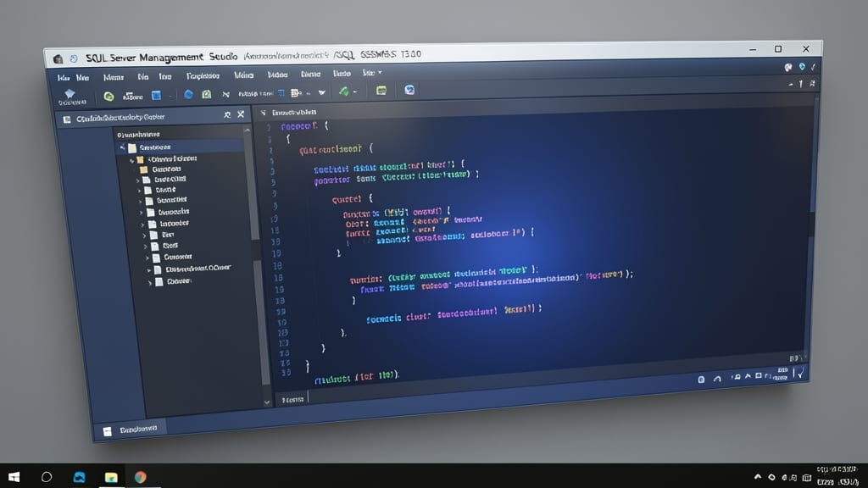Expand the last folder in the explorer tree
The image size is (868, 488).
tap(149, 282)
